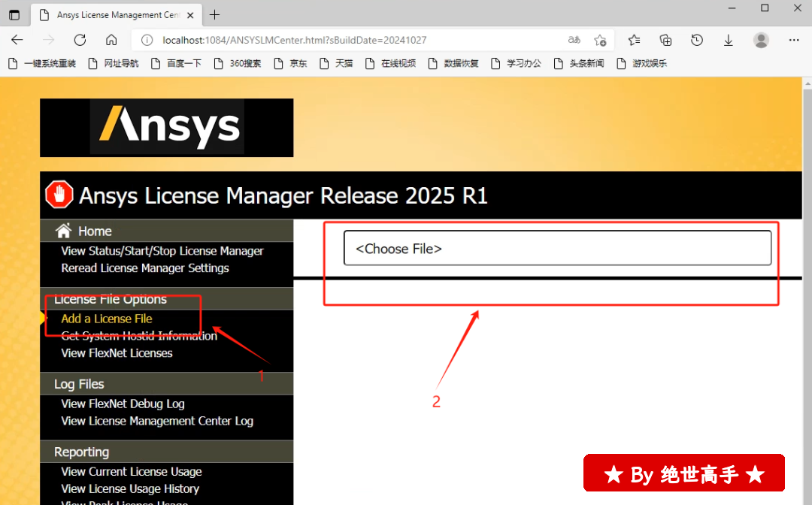The width and height of the screenshot is (812, 505).
Task: Open browser History icon
Action: tap(697, 40)
